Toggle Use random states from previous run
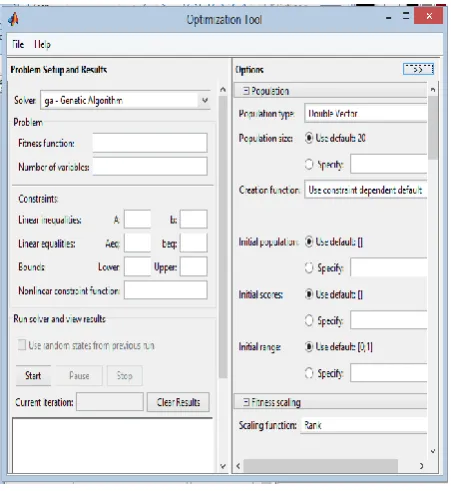Image resolution: width=451 pixels, height=491 pixels. pyautogui.click(x=22, y=345)
